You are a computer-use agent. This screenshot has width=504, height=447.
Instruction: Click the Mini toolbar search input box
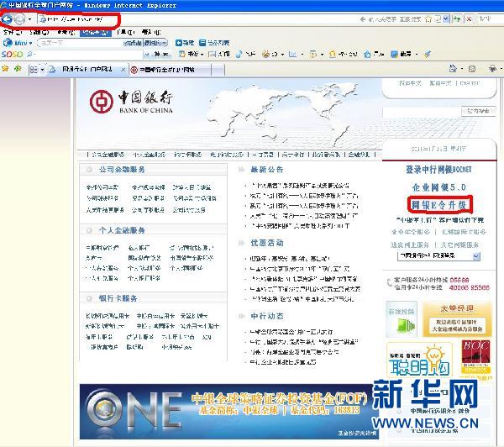click(81, 43)
